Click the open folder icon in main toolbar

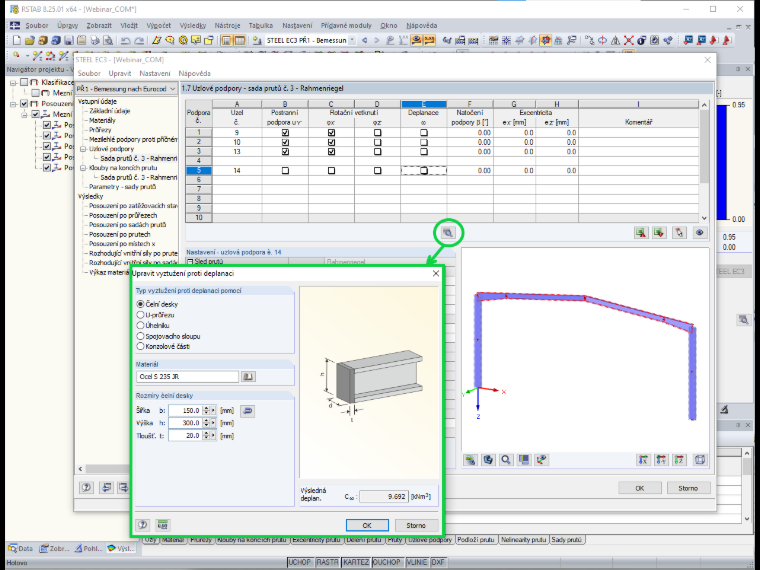click(x=30, y=40)
